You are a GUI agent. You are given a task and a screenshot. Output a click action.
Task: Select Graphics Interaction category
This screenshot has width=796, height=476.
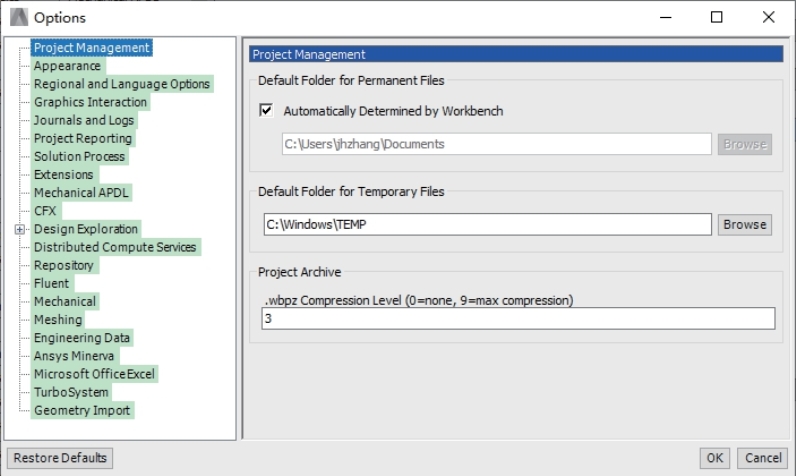click(x=90, y=102)
